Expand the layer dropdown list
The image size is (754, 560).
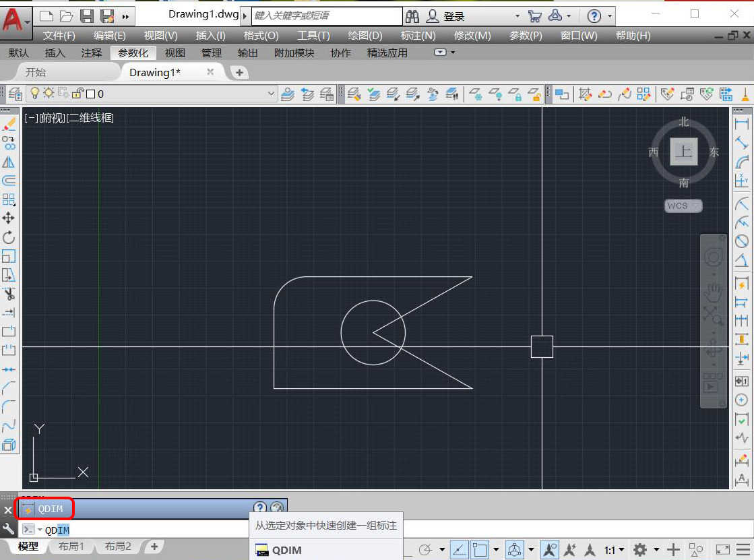271,93
